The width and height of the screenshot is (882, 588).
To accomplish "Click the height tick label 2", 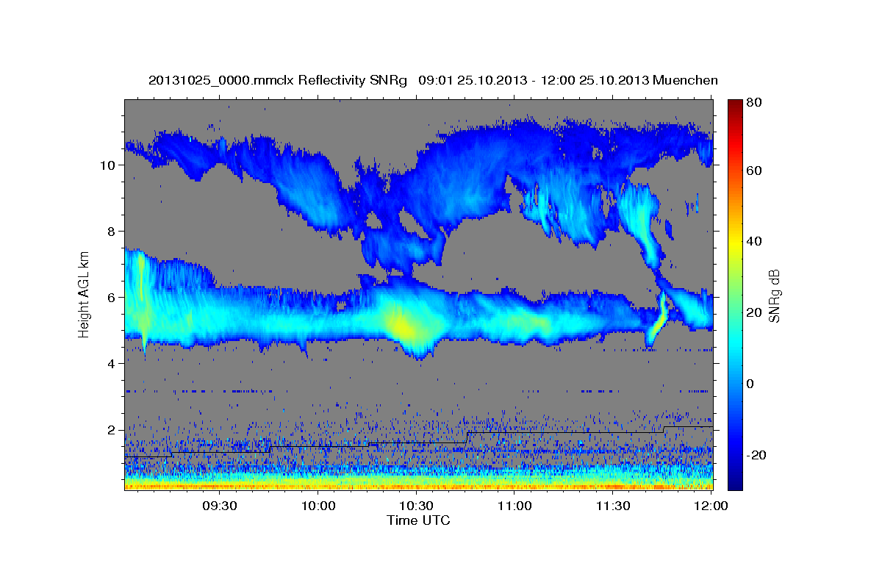I will [110, 430].
